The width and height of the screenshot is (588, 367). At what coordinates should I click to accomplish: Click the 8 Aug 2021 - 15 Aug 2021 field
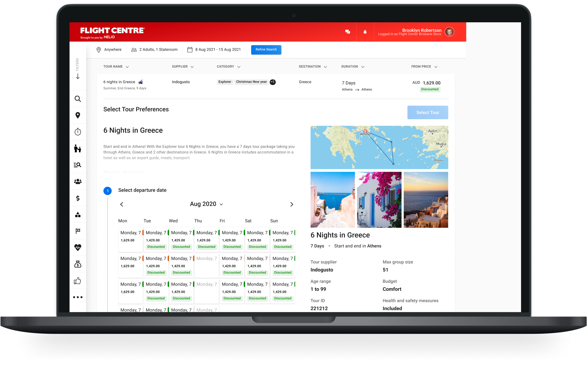(x=214, y=50)
